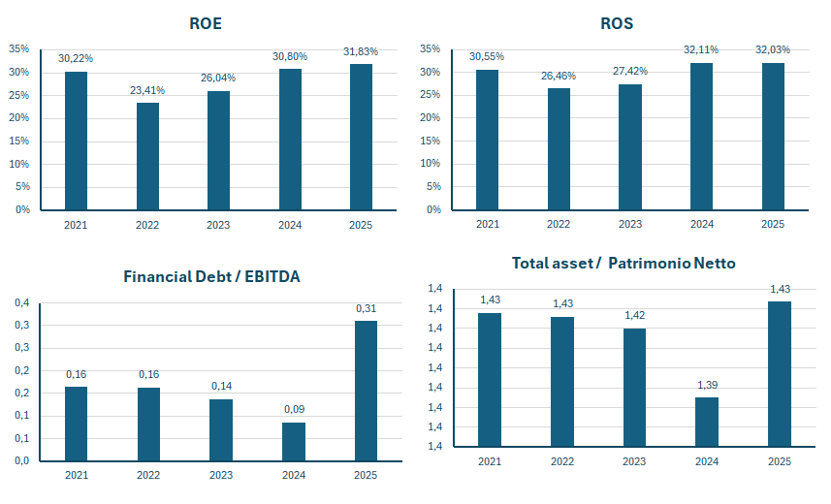The image size is (831, 504).
Task: Select the 2022 ROS bar labeled 26,46%
Action: pyautogui.click(x=559, y=148)
